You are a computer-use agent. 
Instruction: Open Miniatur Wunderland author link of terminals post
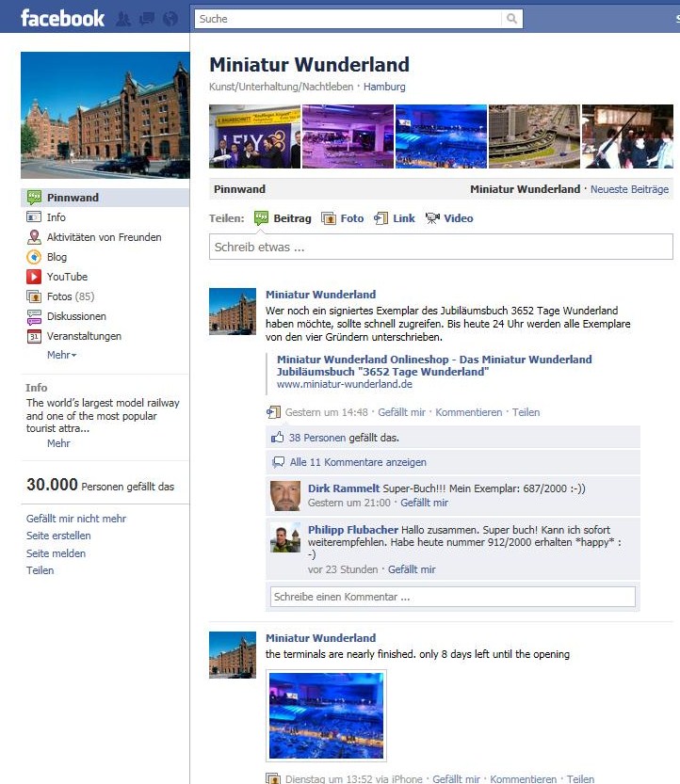pyautogui.click(x=321, y=638)
